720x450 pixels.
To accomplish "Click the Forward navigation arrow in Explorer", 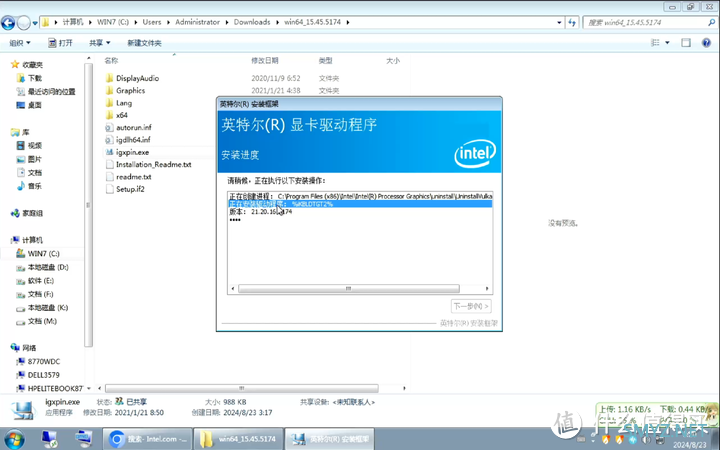I will pos(23,22).
